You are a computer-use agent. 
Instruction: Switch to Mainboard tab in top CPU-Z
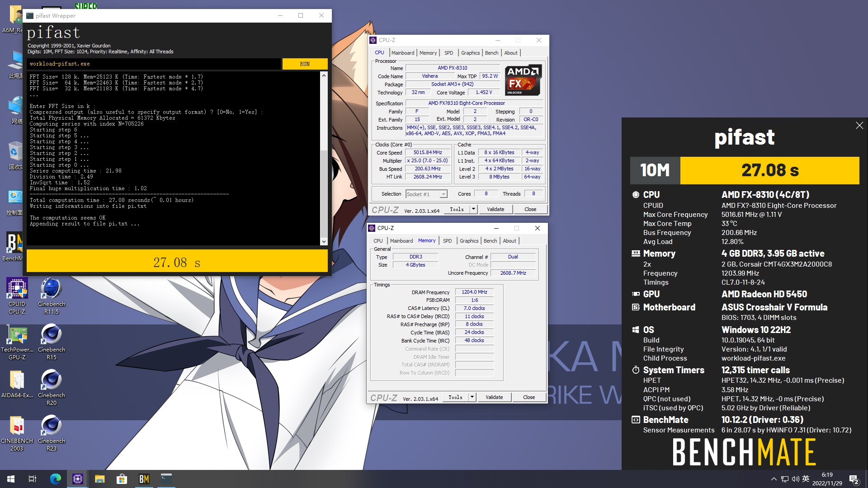click(403, 53)
